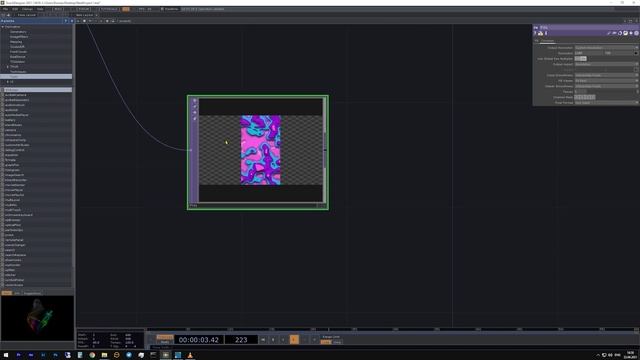640x360 pixels.
Task: Open the File menu
Action: pos(6,9)
